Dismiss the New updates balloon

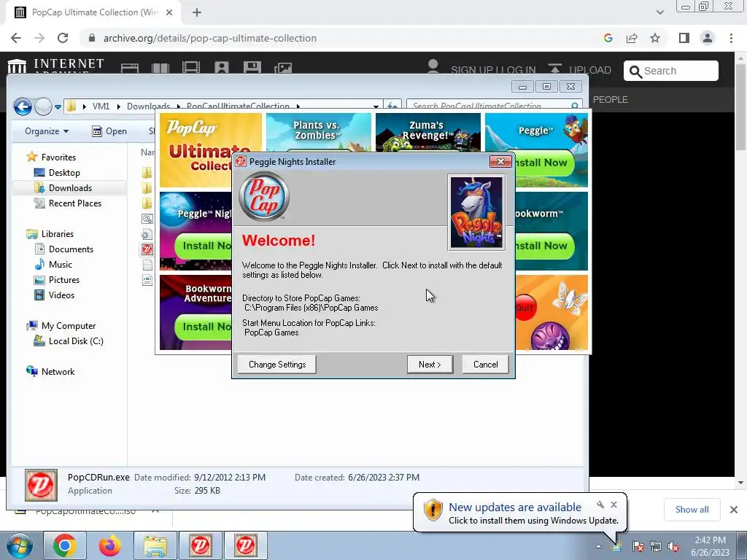click(x=614, y=505)
